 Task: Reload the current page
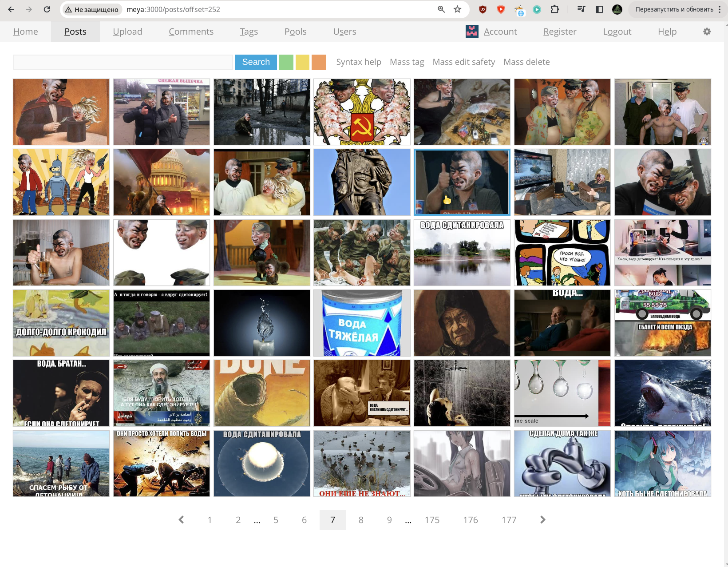[47, 9]
